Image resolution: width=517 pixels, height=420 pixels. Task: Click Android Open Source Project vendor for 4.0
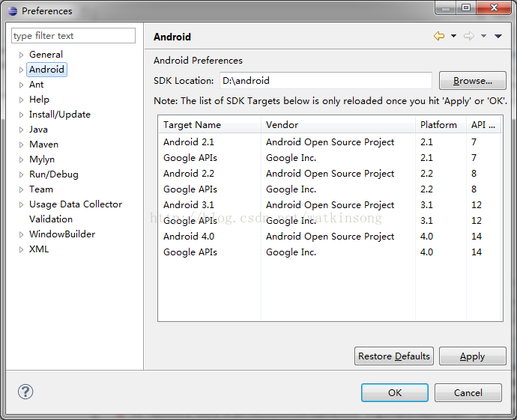(x=330, y=237)
